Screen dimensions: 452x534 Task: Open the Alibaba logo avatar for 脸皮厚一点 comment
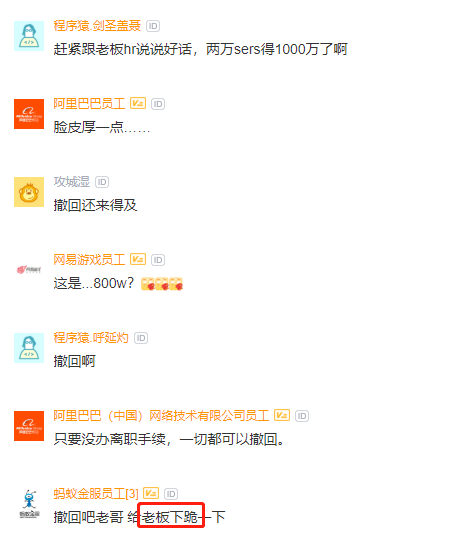point(29,114)
